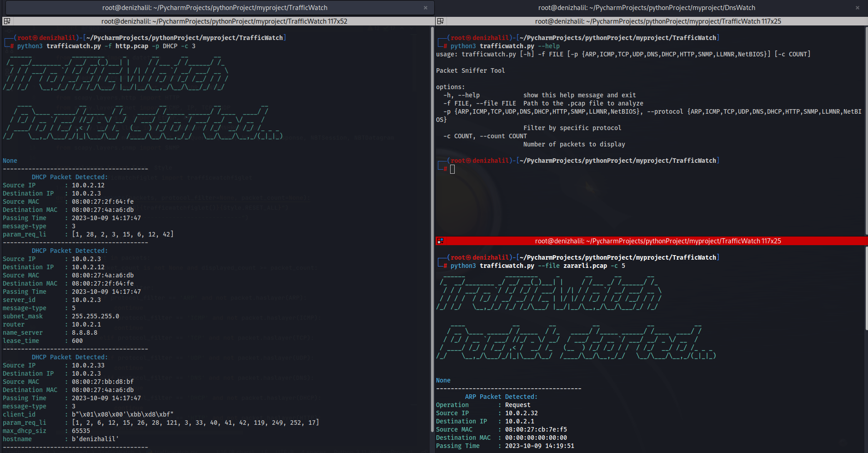Click the top-right terminal pane's scrollbar
Screen dimensions: 868x453
pos(866,131)
